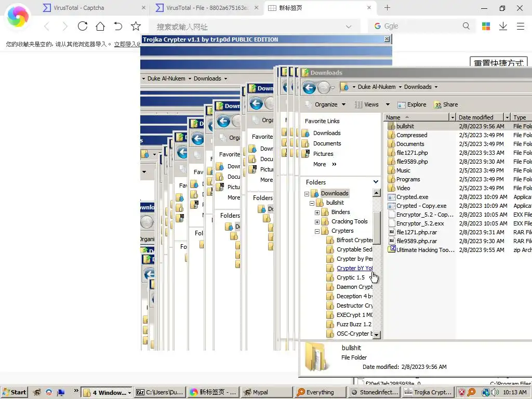Click the red shield tray icon

point(462,392)
